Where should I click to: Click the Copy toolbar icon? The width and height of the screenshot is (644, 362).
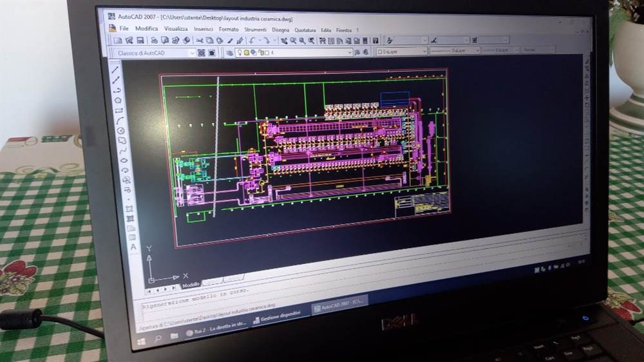(209, 41)
